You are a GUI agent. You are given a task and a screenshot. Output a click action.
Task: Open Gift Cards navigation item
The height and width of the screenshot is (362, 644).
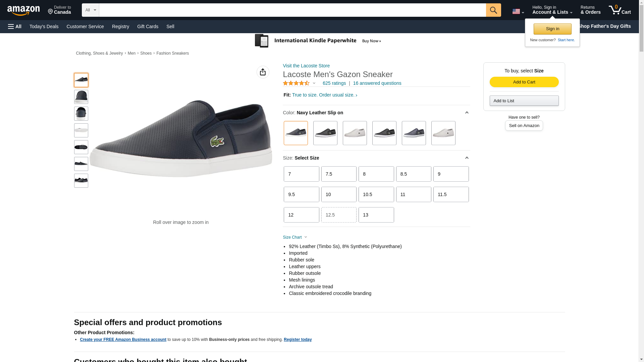pos(148,26)
